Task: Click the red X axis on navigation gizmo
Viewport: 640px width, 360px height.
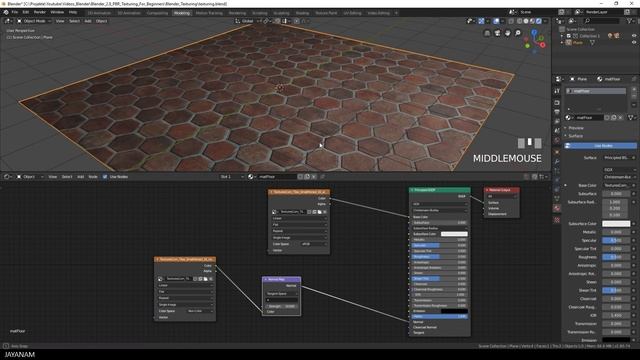Action: pos(543,45)
